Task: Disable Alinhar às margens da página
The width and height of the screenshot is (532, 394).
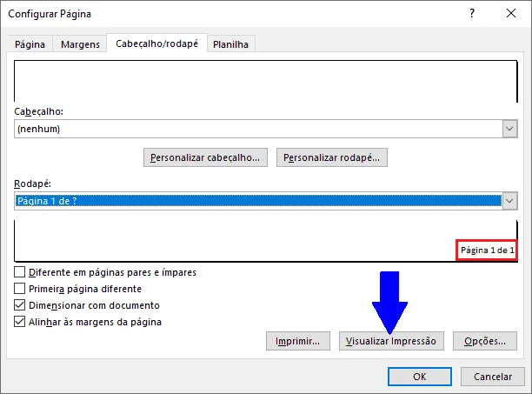Action: point(20,322)
